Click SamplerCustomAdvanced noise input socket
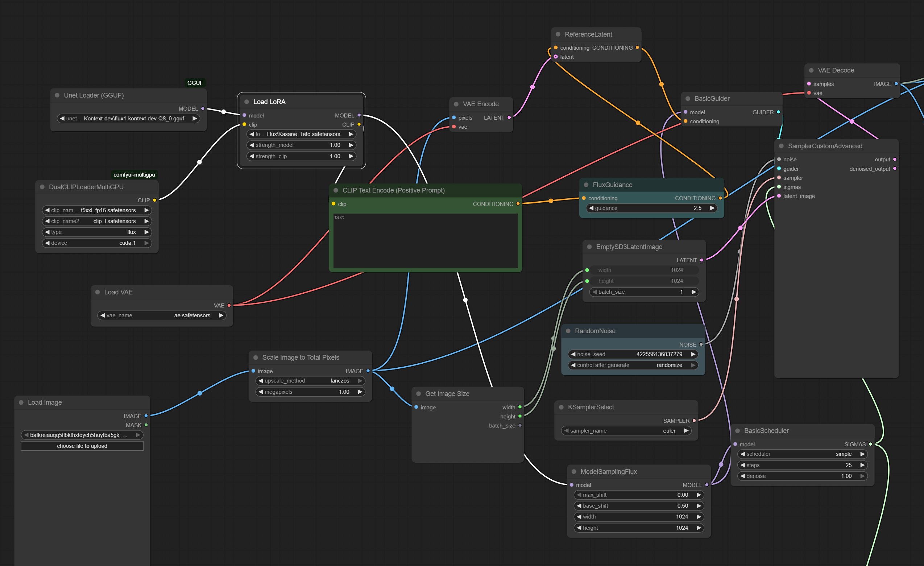The image size is (924, 566). click(779, 160)
